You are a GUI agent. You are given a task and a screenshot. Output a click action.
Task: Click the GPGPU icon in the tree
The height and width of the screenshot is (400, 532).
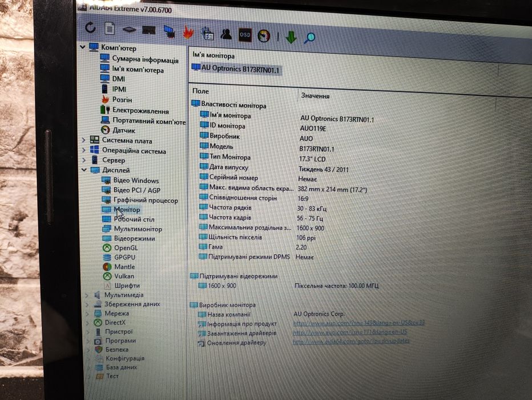pyautogui.click(x=107, y=257)
